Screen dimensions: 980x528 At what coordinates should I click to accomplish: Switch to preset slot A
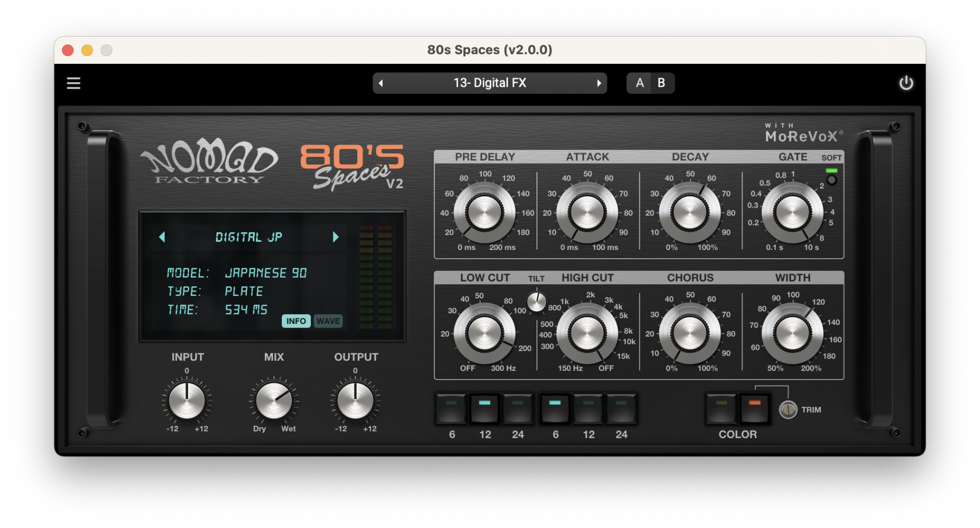click(640, 83)
